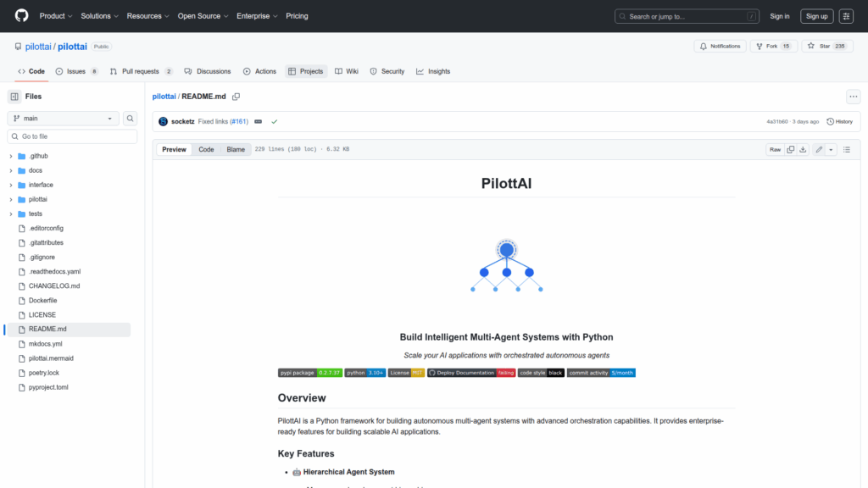Open the PilottAI logo image

click(x=507, y=265)
